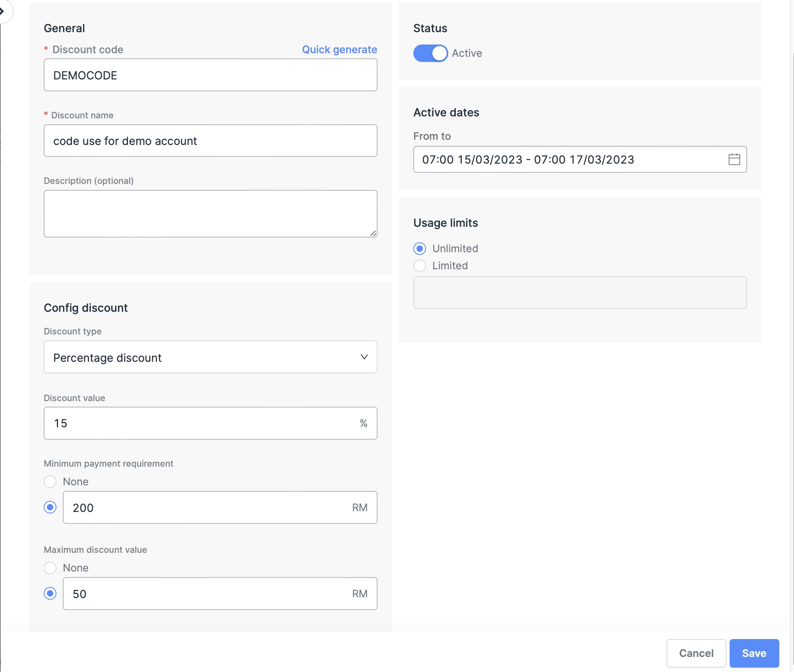Click the sidebar expand arrow at top left
Image resolution: width=794 pixels, height=672 pixels.
tap(3, 11)
